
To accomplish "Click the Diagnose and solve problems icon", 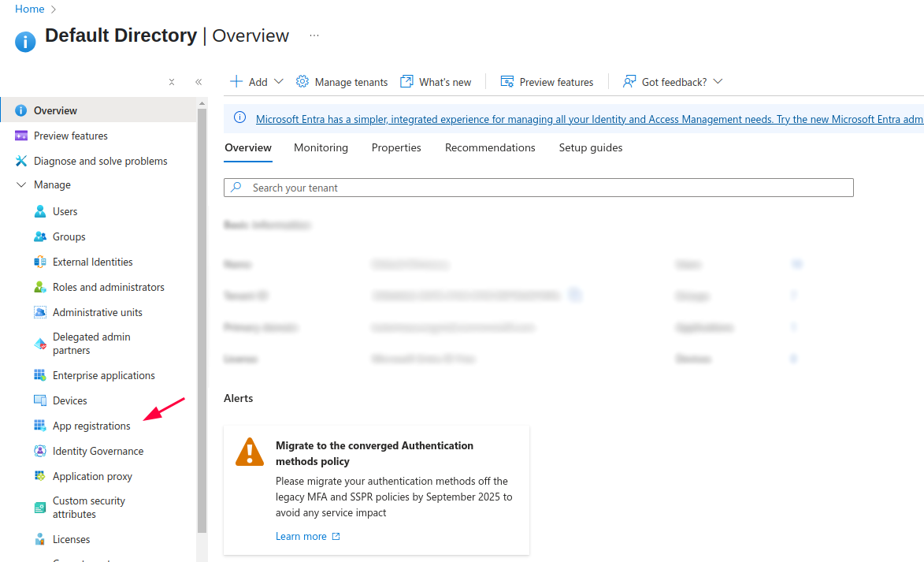I will [x=21, y=161].
